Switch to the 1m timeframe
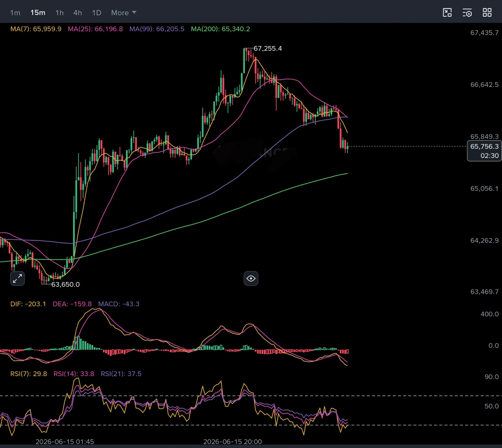The width and height of the screenshot is (502, 448). (x=15, y=13)
